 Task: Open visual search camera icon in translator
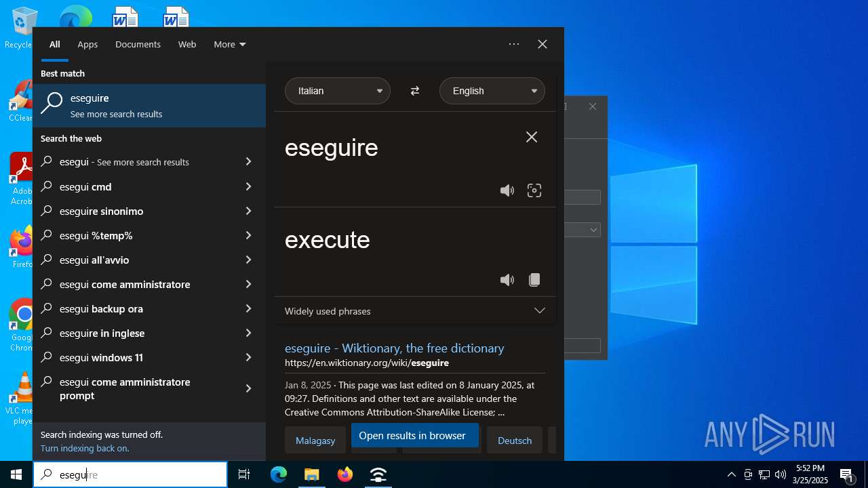pos(534,190)
